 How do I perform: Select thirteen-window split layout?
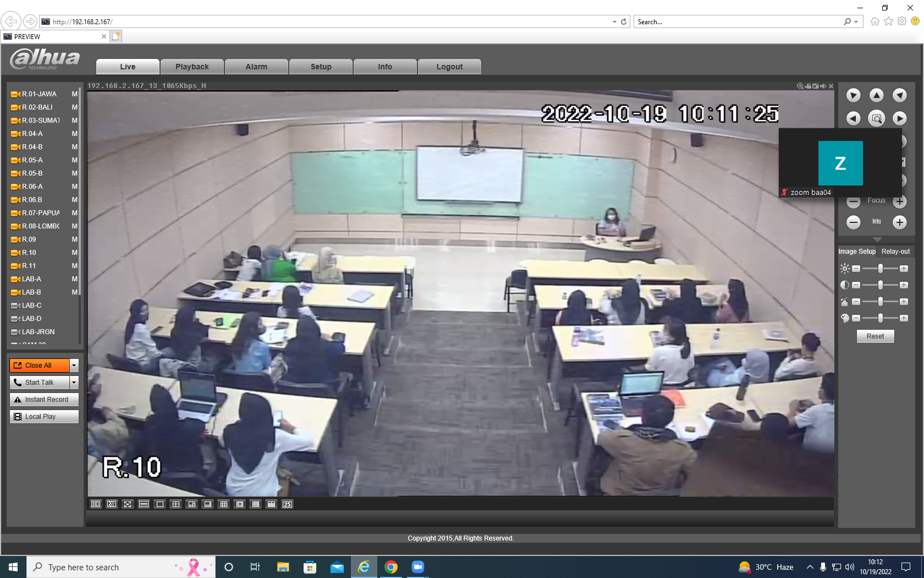coord(239,504)
